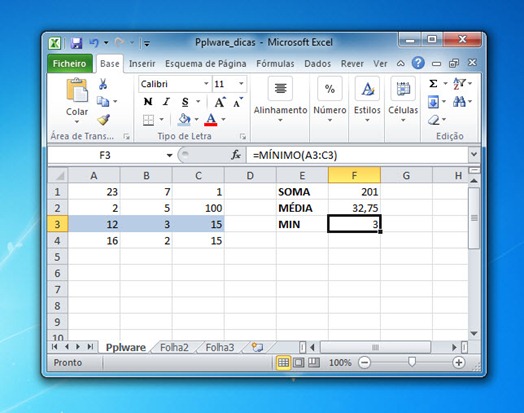This screenshot has width=524, height=413.
Task: Toggle underline (S) formatting
Action: coord(185,102)
